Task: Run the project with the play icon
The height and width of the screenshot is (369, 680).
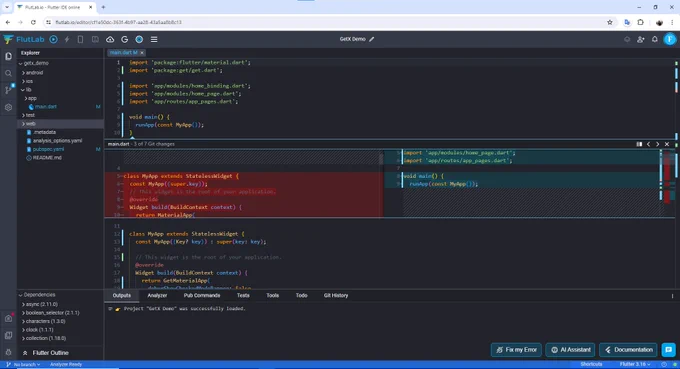Action: (53, 39)
